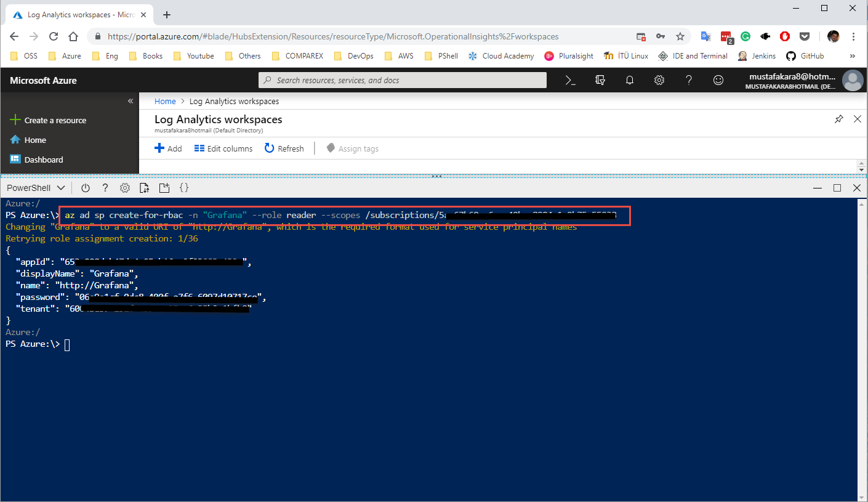Open the PShell bookmark folder
868x502 pixels.
pos(441,55)
